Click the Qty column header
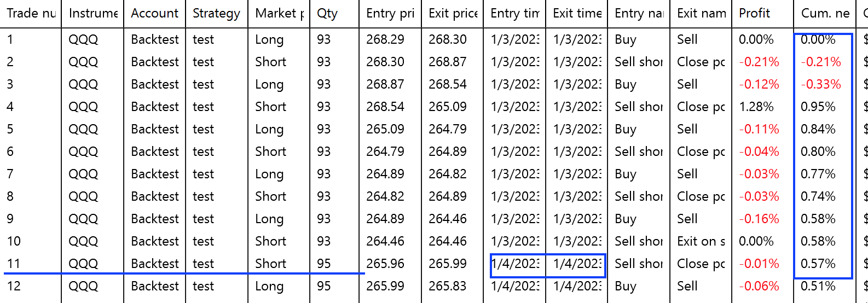 pos(327,13)
